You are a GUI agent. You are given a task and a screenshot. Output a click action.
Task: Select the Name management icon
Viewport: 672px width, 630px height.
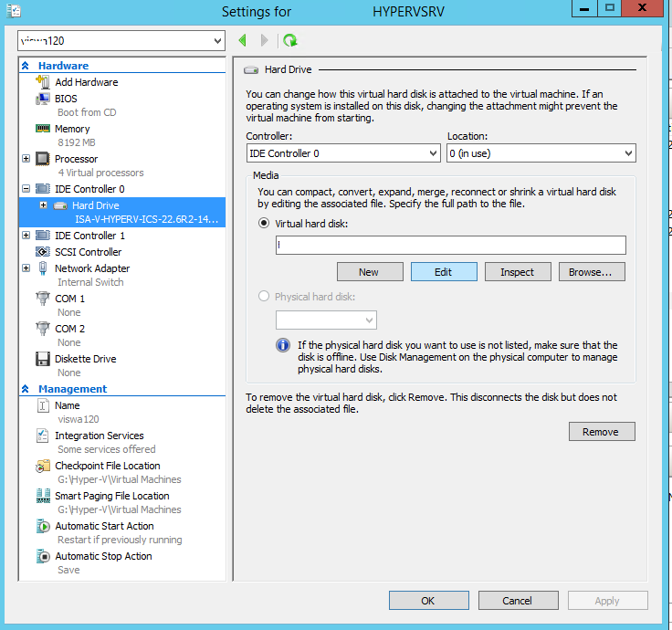click(42, 405)
